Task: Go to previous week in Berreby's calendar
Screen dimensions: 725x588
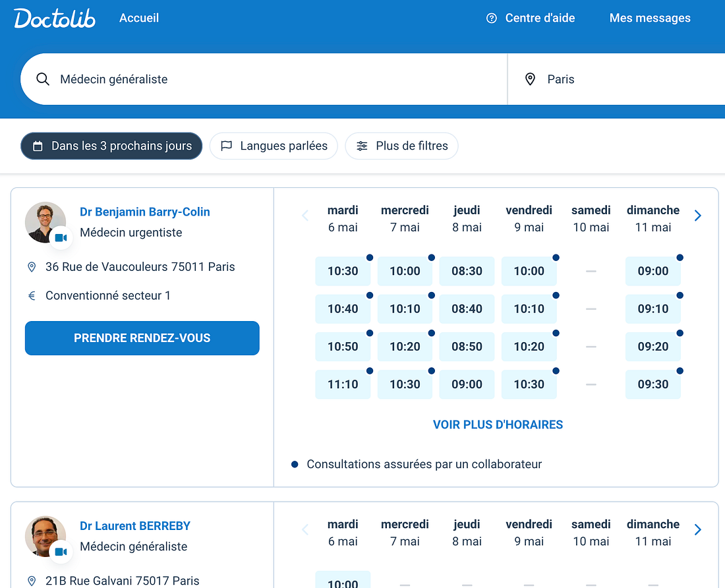Action: tap(305, 530)
